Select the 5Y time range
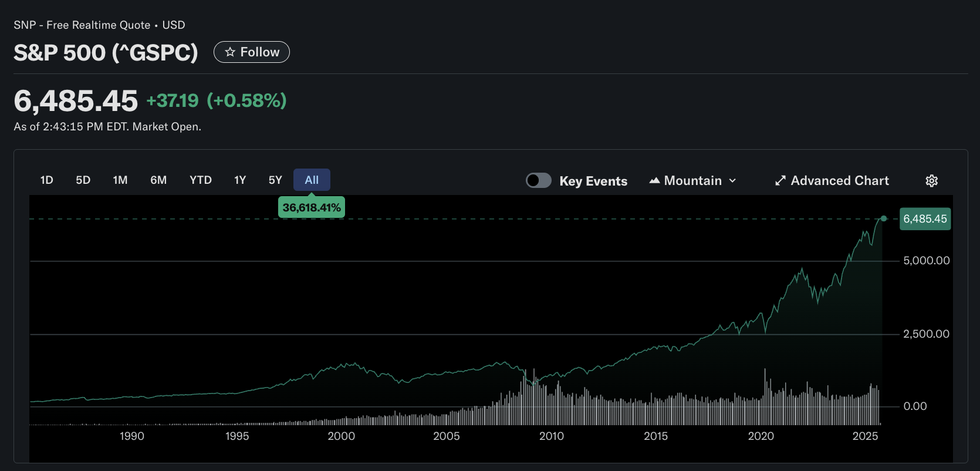 pos(275,180)
